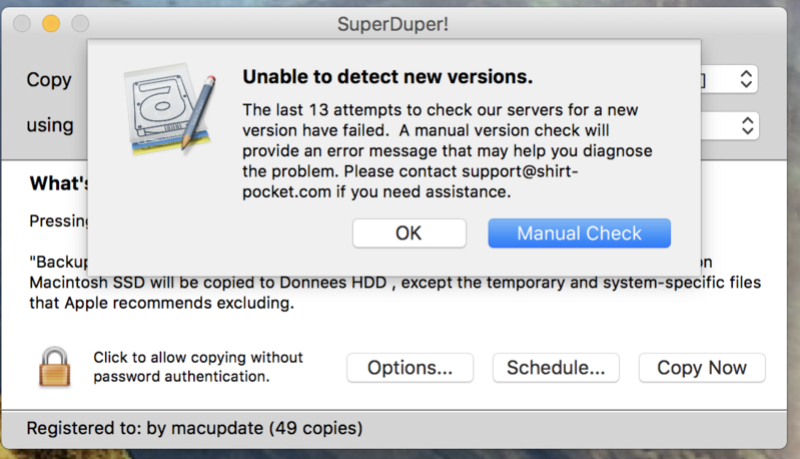This screenshot has width=800, height=459.
Task: Click the SuperDuper! window title bar text
Action: pos(402,21)
